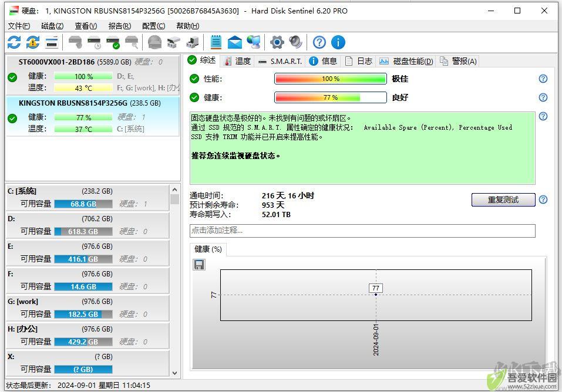Viewport: 562px width, 392px height.
Task: Click the 重复测试 button
Action: (503, 200)
